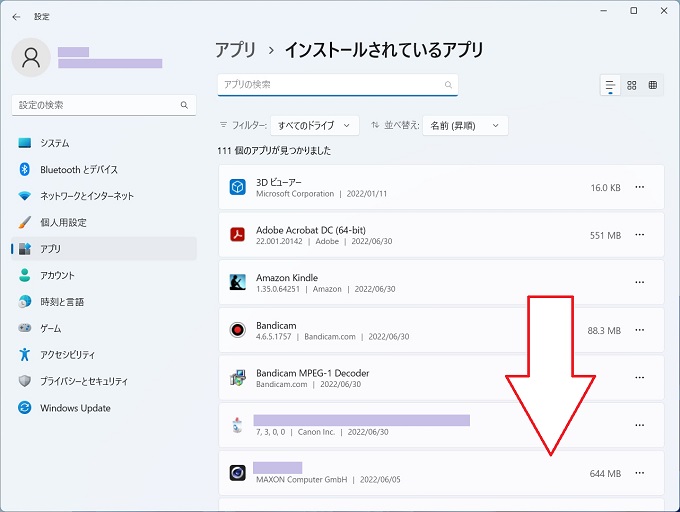Click the 3D ビューアー cube icon
The image size is (680, 512).
tap(238, 187)
